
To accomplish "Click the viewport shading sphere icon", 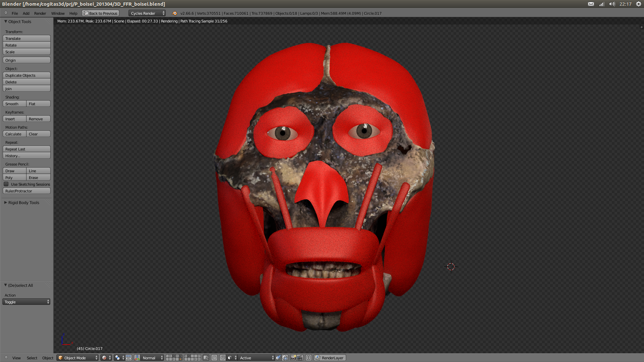I will coord(104,358).
